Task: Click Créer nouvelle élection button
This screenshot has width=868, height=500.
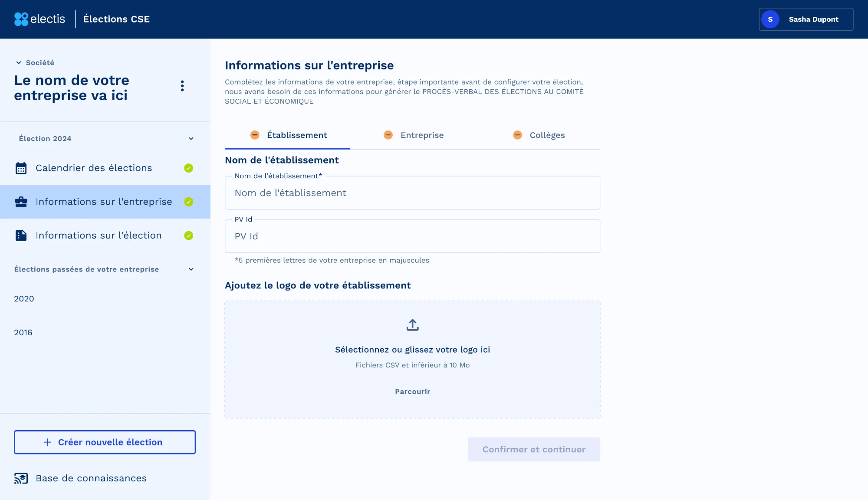Action: pos(105,442)
